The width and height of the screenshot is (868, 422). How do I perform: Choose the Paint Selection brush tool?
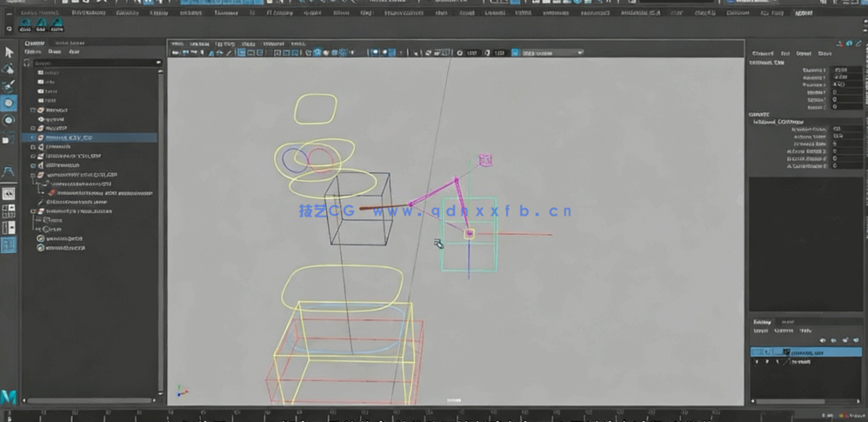pos(9,85)
